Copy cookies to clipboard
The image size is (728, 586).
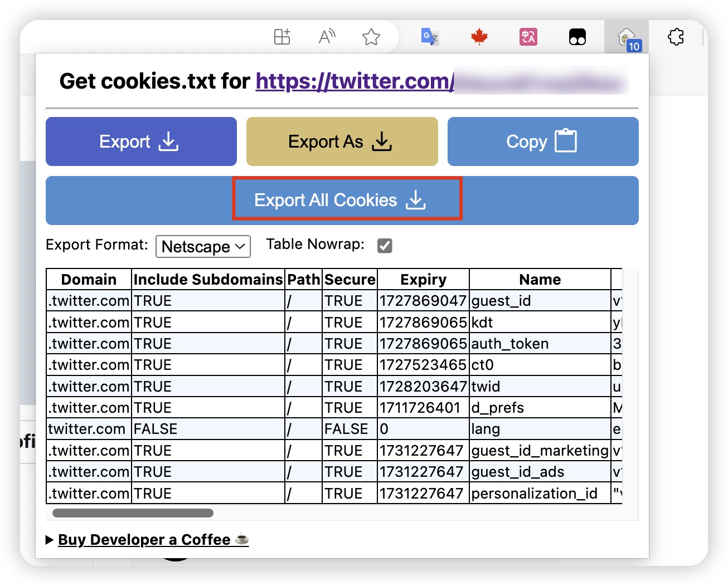pyautogui.click(x=543, y=141)
